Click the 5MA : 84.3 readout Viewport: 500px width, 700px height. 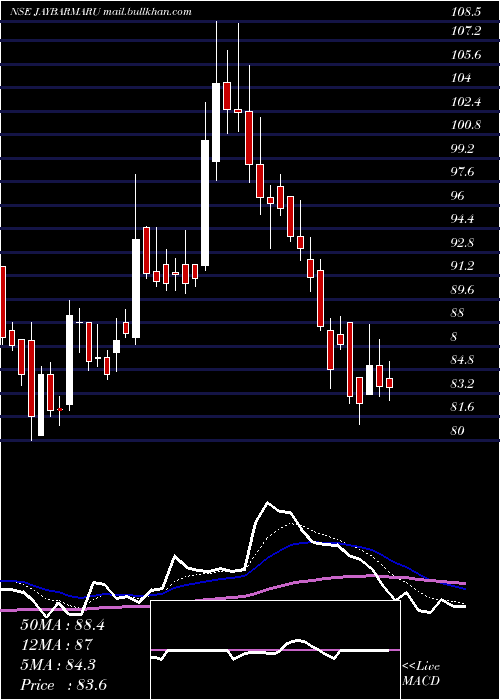pyautogui.click(x=58, y=665)
